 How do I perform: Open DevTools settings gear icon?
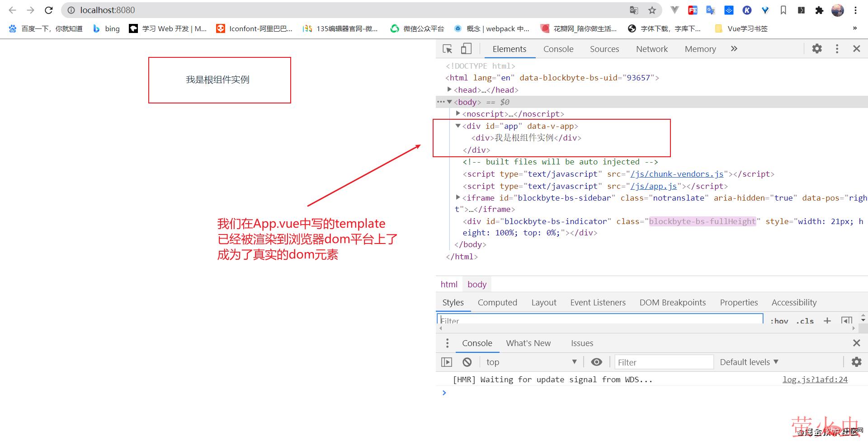click(816, 49)
